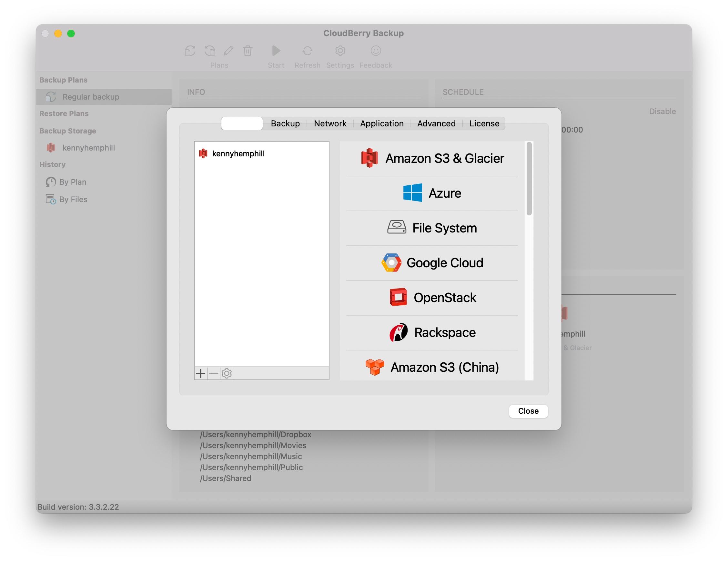
Task: Click Build version 3.3.2.22 status text
Action: click(x=78, y=507)
